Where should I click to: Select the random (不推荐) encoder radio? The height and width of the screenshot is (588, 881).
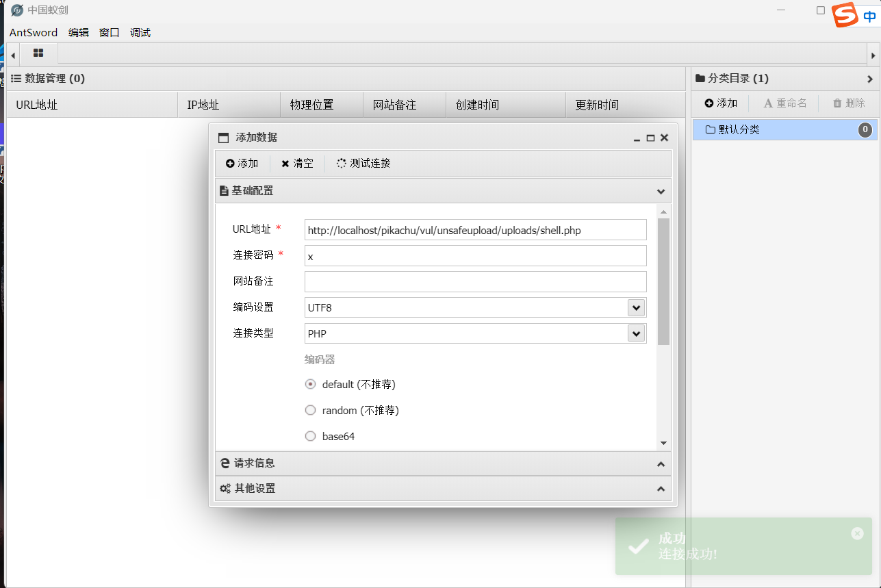pos(310,410)
